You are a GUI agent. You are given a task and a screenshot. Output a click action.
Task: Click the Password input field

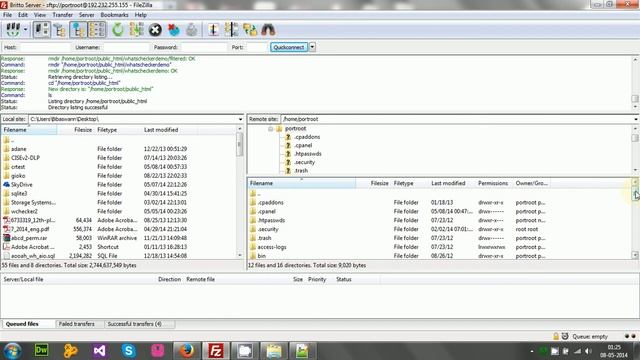[x=204, y=47]
